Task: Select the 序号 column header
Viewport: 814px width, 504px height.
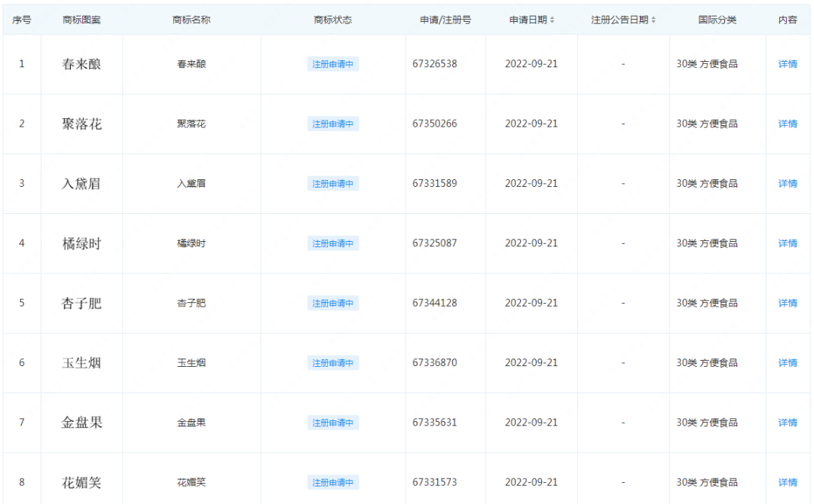Action: [x=22, y=20]
